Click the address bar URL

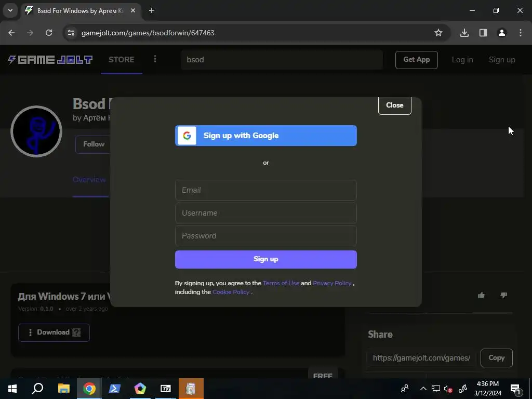[148, 33]
